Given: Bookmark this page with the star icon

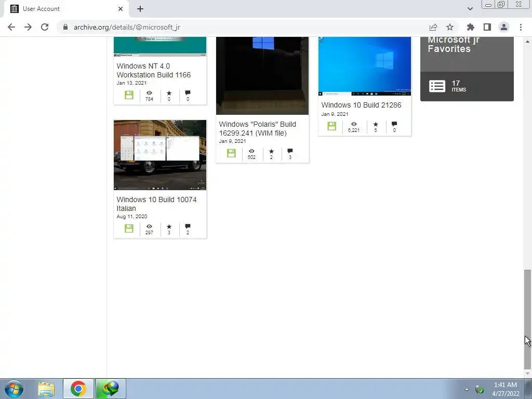Looking at the screenshot, I should tap(450, 27).
